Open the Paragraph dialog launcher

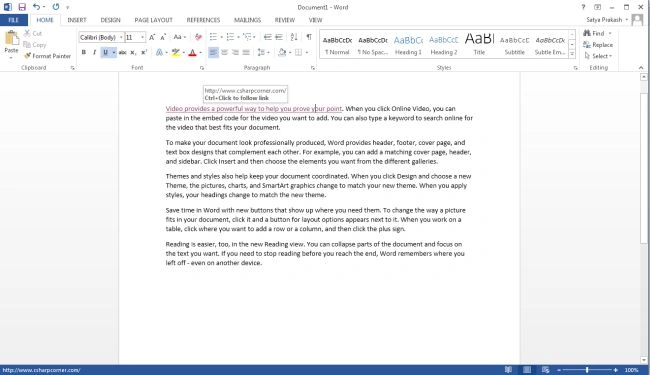313,68
